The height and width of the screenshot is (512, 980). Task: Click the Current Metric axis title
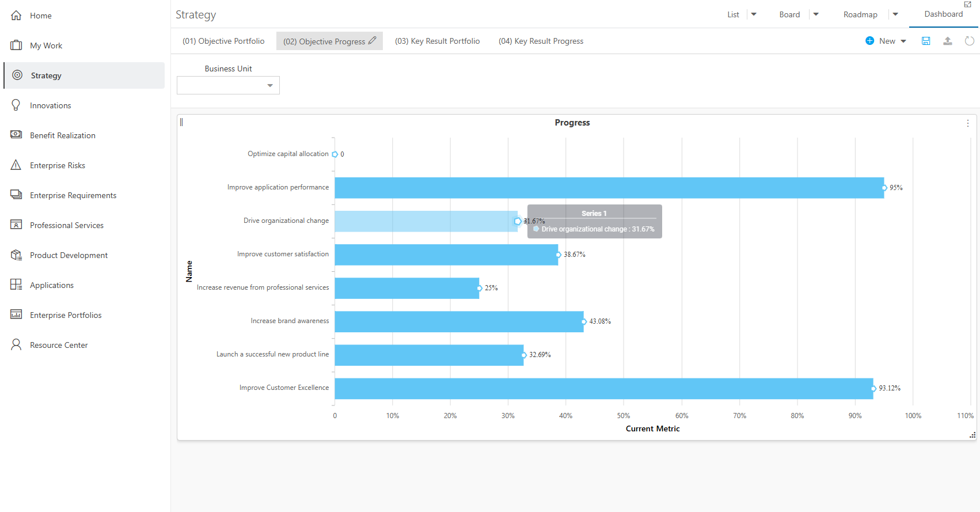(652, 428)
